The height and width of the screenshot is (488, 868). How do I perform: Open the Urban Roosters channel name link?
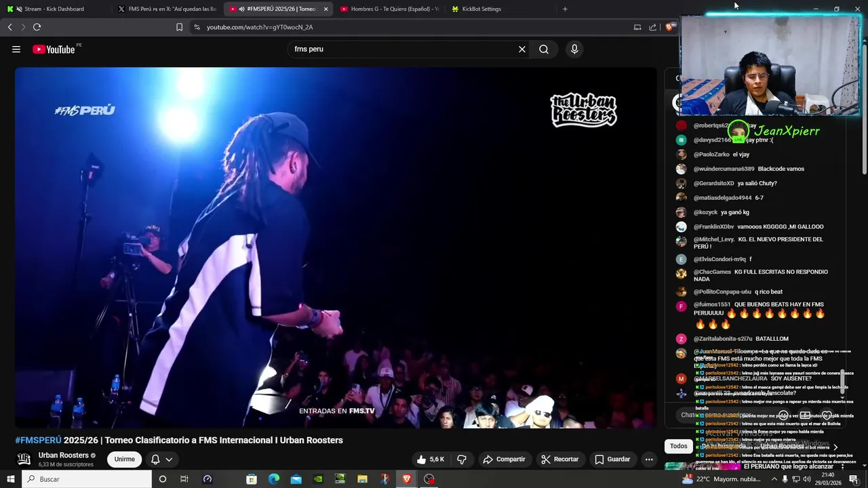(64, 455)
